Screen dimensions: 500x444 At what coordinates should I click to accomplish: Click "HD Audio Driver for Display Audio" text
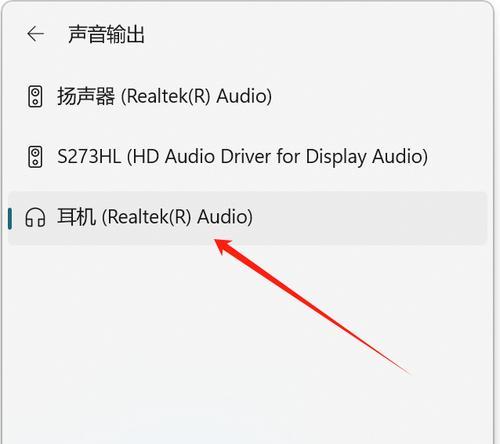tap(277, 157)
